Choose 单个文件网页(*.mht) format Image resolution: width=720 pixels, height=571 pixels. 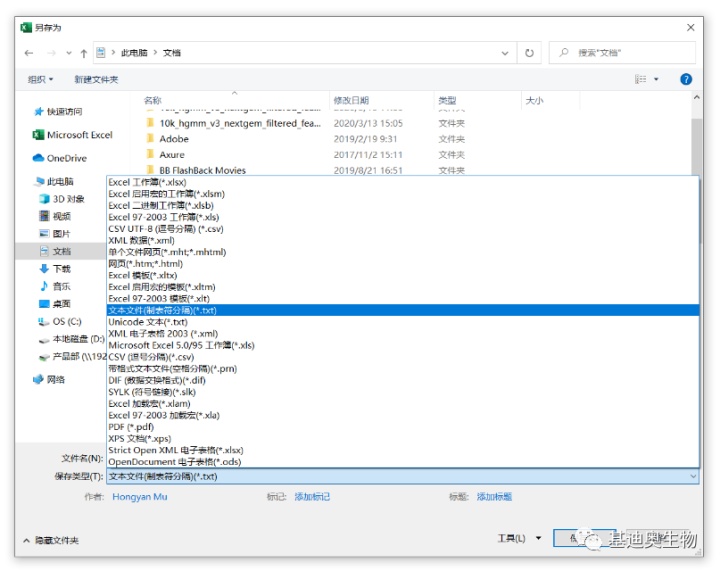pos(403,252)
